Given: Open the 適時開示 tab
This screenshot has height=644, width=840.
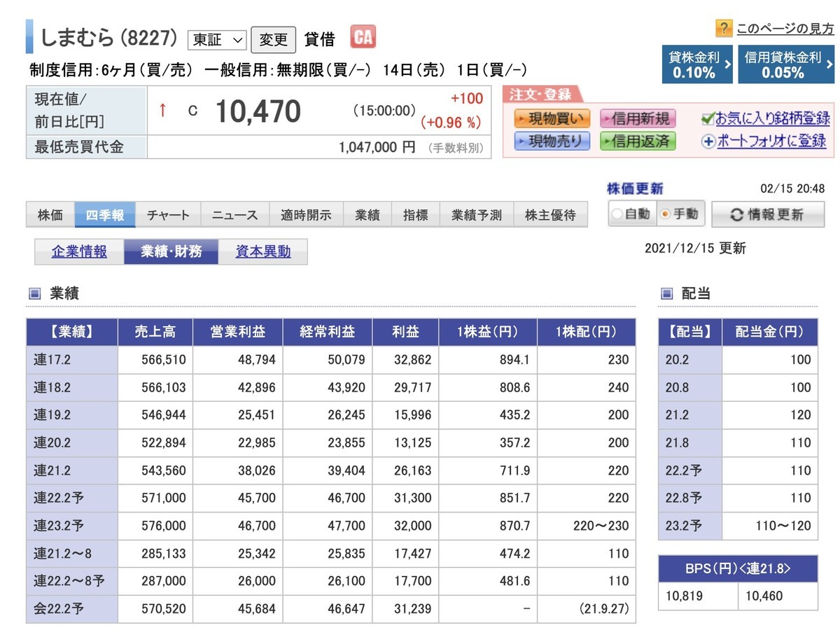Looking at the screenshot, I should click(x=306, y=215).
